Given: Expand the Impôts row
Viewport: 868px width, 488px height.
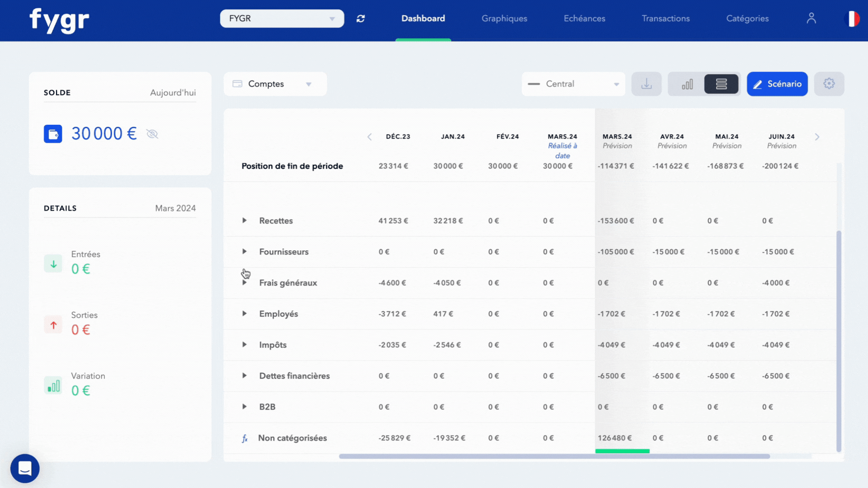Looking at the screenshot, I should pyautogui.click(x=245, y=345).
